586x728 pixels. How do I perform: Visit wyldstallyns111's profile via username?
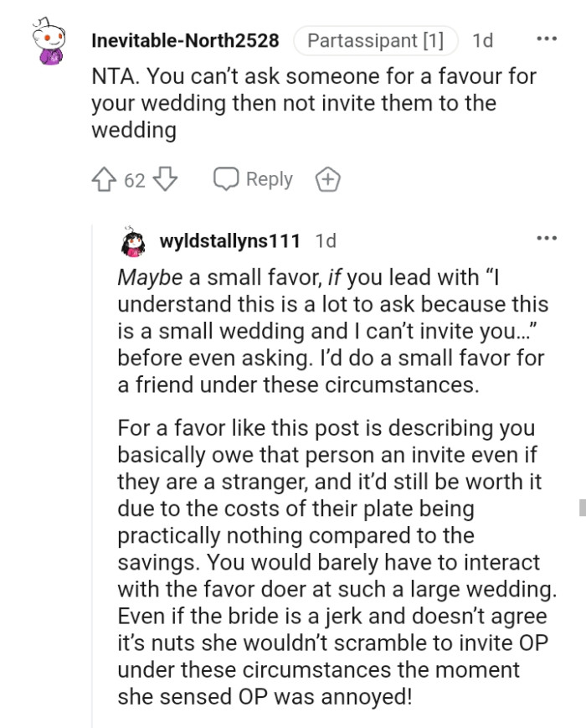click(229, 241)
